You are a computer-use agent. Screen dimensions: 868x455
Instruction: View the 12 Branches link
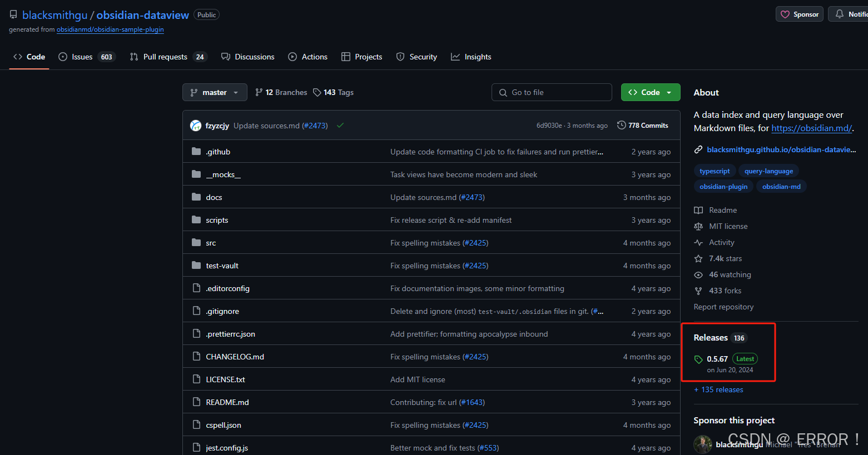point(281,92)
